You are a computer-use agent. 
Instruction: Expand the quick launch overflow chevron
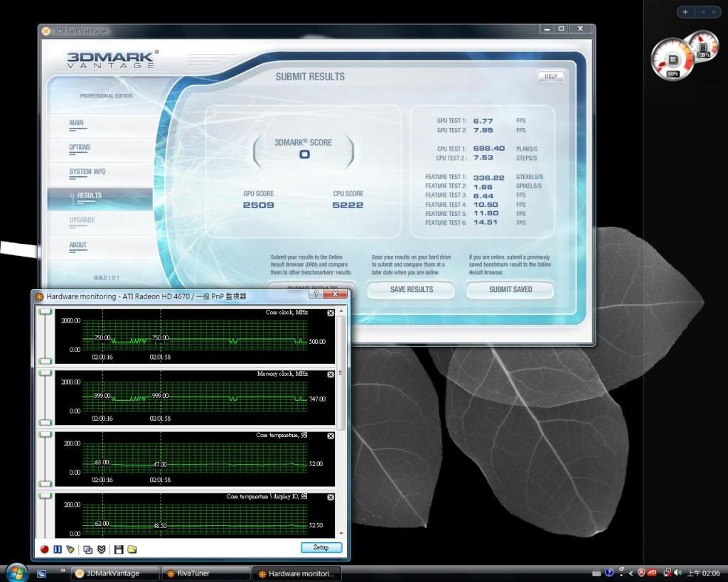63,571
